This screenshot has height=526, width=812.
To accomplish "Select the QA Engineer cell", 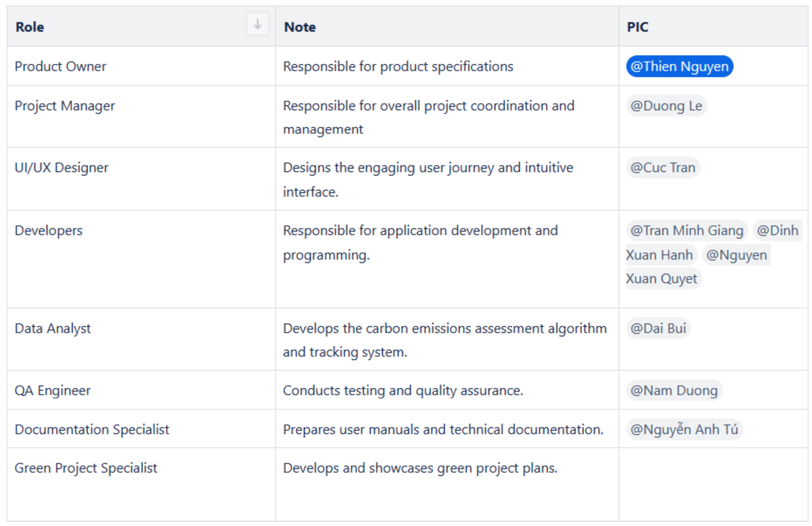I will point(53,390).
